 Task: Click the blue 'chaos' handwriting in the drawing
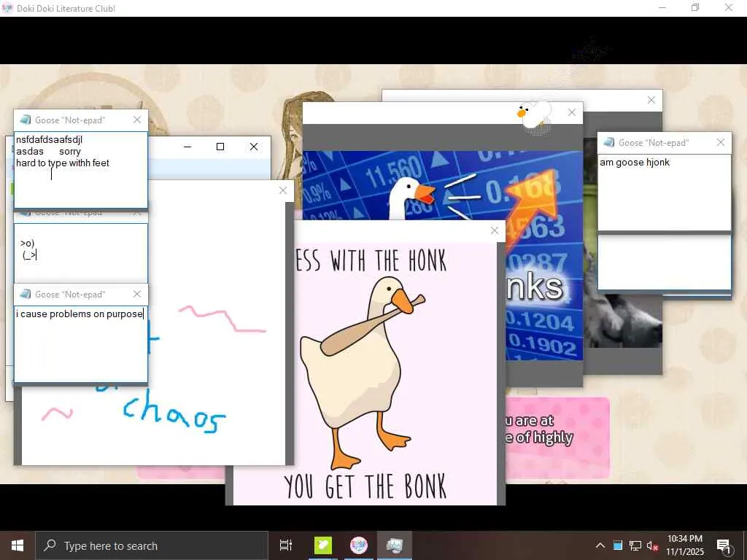[174, 413]
